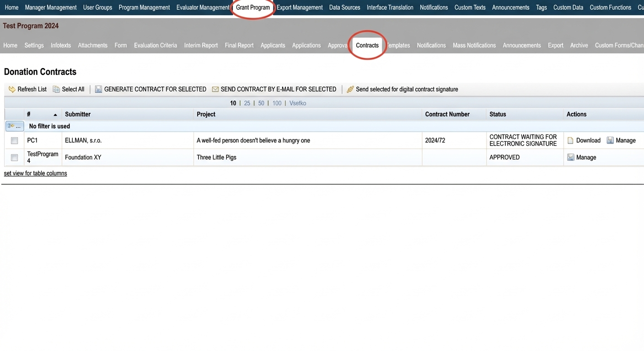Viewport: 644px width, 351px height.
Task: Switch to the program Settings tab
Action: coord(34,45)
